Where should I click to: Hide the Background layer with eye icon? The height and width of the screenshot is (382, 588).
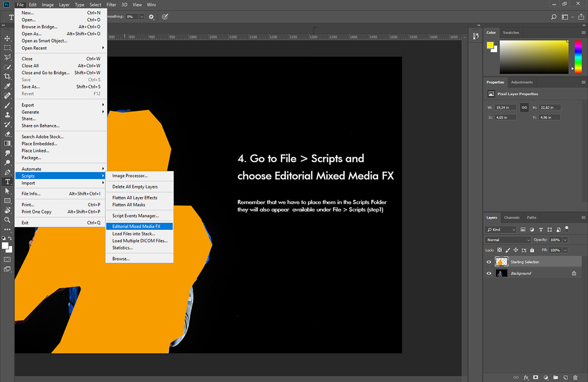click(x=489, y=273)
